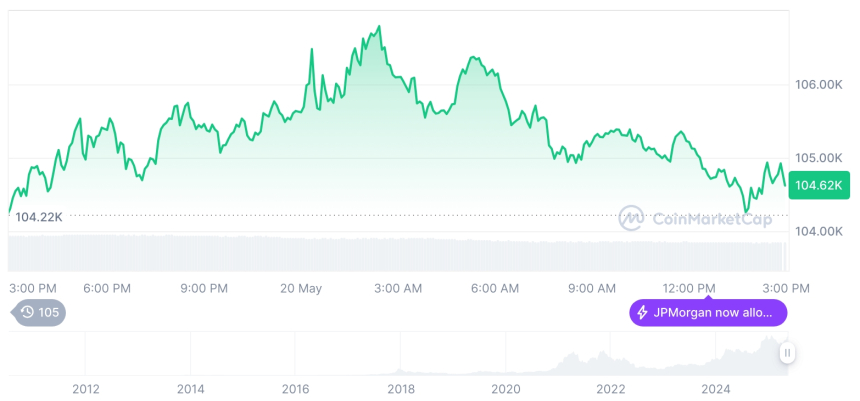Click the green 104.62K current price tag
Screen dimensions: 860x401
[x=817, y=185]
